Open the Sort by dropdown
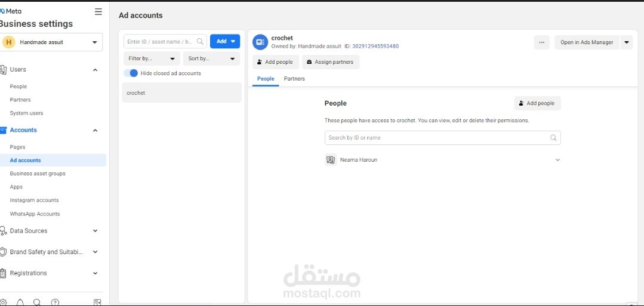This screenshot has height=306, width=644. tap(211, 58)
